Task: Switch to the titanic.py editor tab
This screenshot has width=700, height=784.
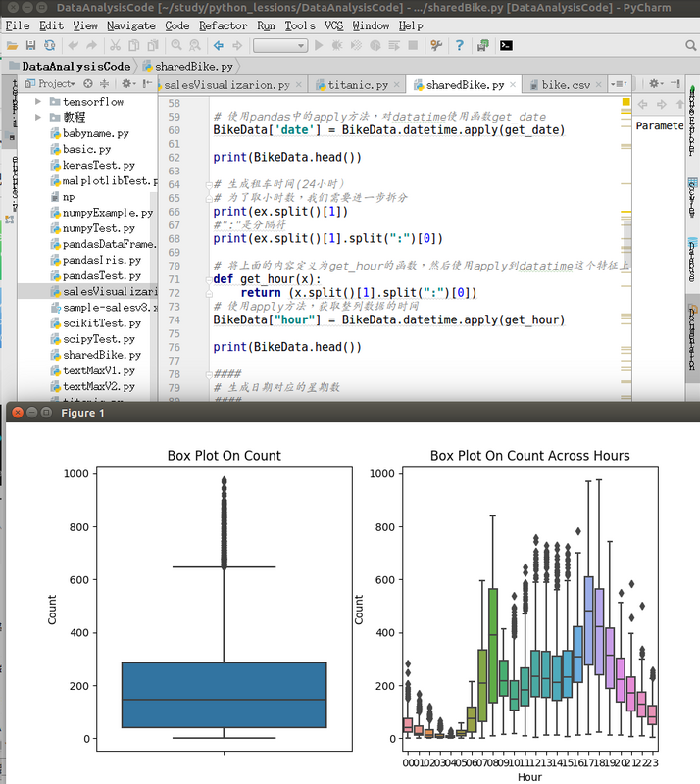Action: click(x=358, y=85)
